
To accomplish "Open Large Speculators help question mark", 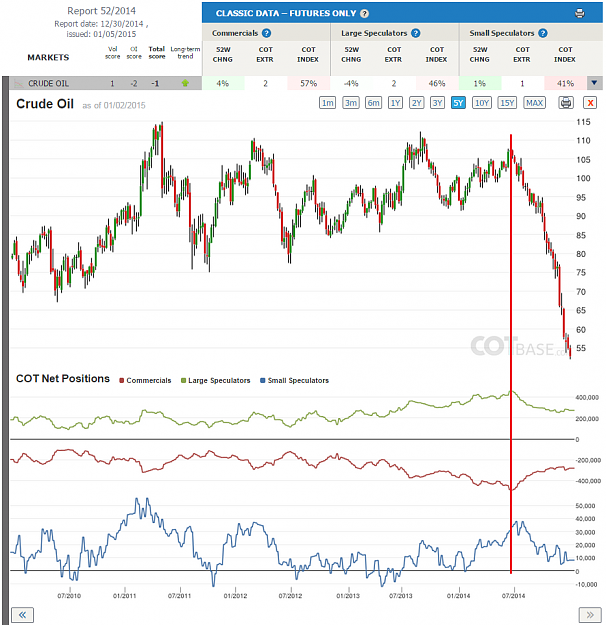I will tap(415, 33).
